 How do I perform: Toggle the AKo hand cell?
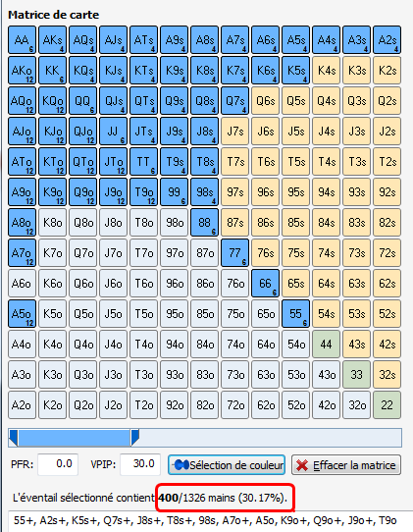pyautogui.click(x=22, y=71)
